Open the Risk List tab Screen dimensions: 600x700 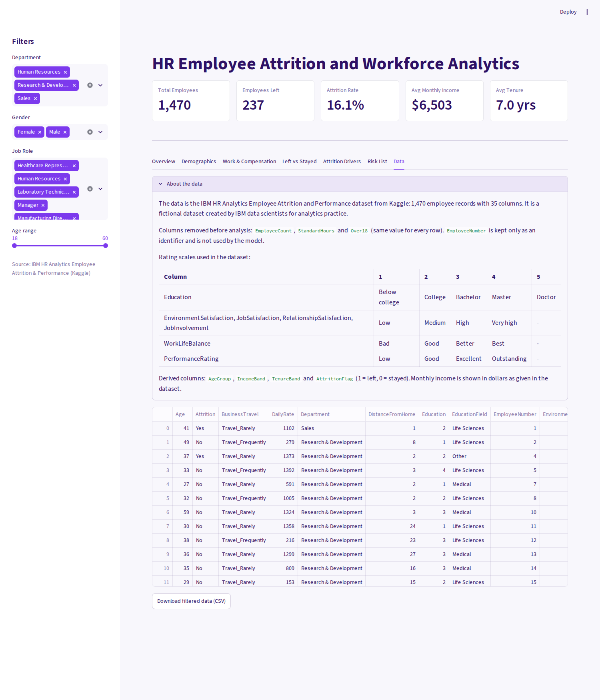point(377,162)
